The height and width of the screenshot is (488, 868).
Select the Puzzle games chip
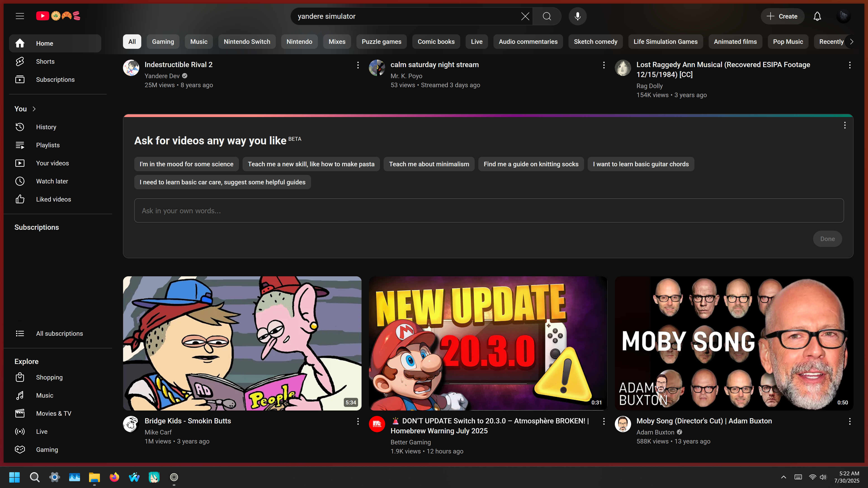[x=381, y=42]
